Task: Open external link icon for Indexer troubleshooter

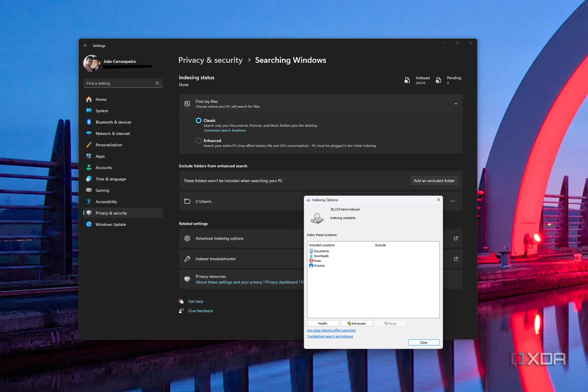Action: pyautogui.click(x=456, y=259)
